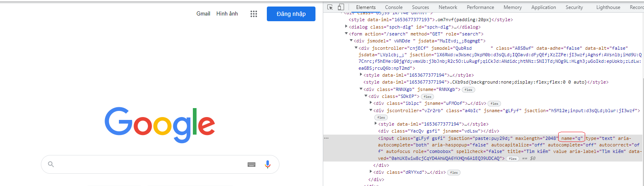Expand the style node above the YacQv div
Viewport: 644px width, 186px height.
click(x=376, y=124)
